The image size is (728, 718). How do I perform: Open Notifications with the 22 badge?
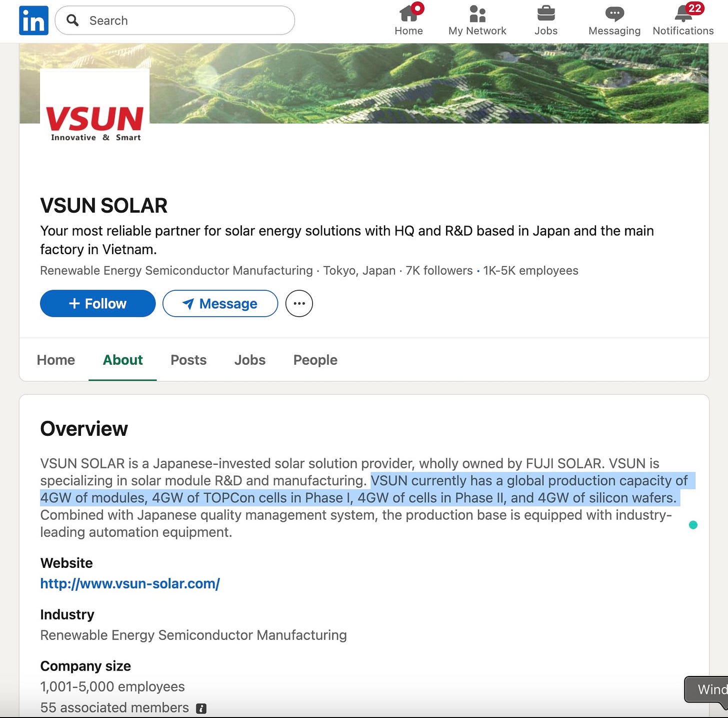pos(683,21)
